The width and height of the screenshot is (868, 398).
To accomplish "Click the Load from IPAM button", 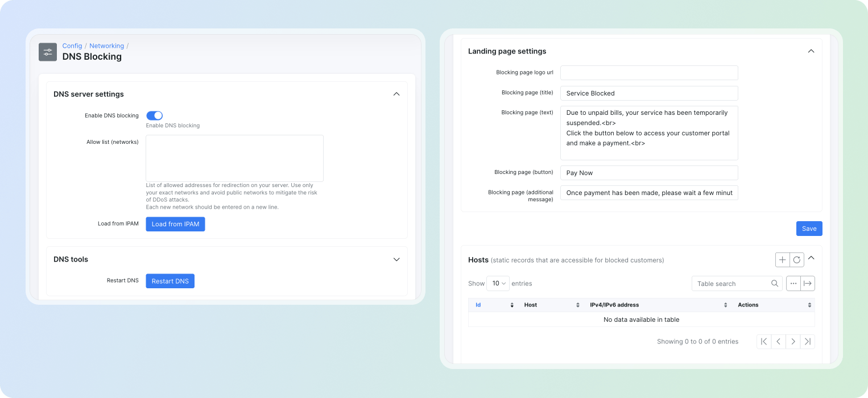I will pos(175,224).
